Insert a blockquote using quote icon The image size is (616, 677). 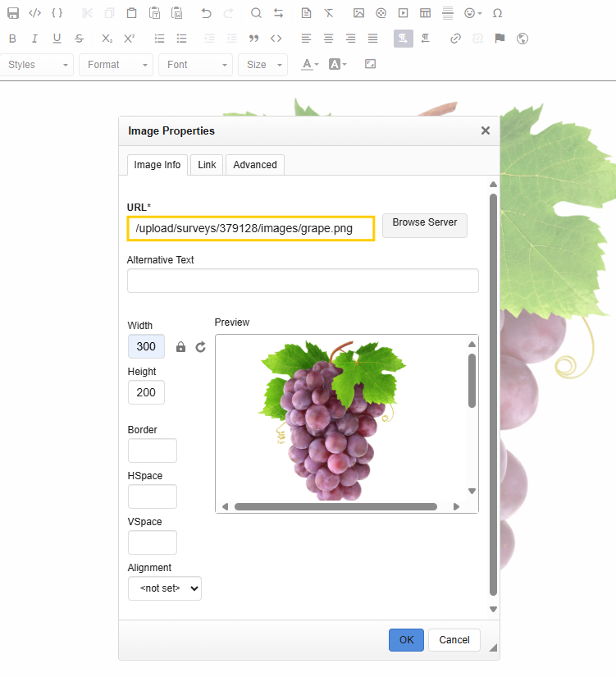click(253, 39)
